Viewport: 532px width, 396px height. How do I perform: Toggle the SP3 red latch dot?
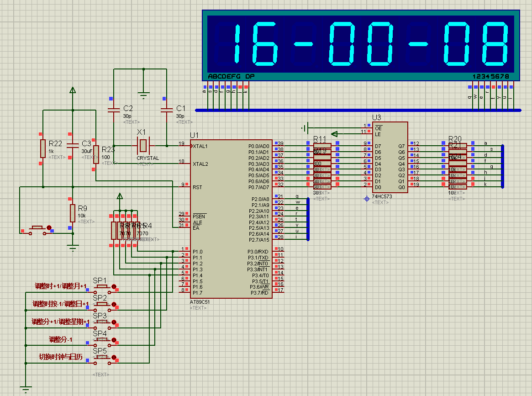[x=114, y=322]
